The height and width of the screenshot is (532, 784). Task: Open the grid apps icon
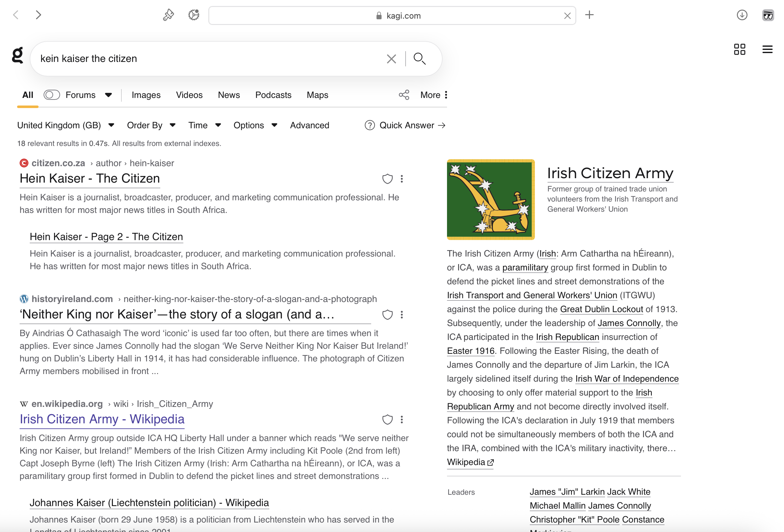[739, 49]
